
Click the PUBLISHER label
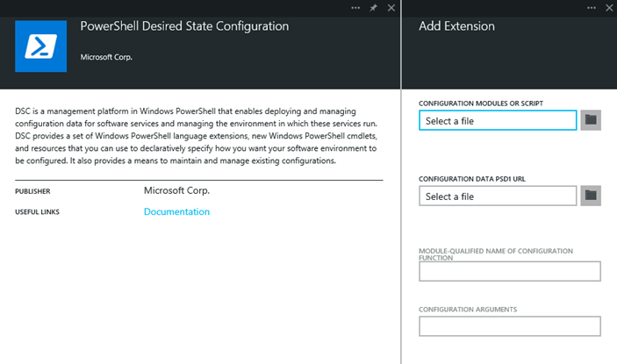[x=32, y=191]
